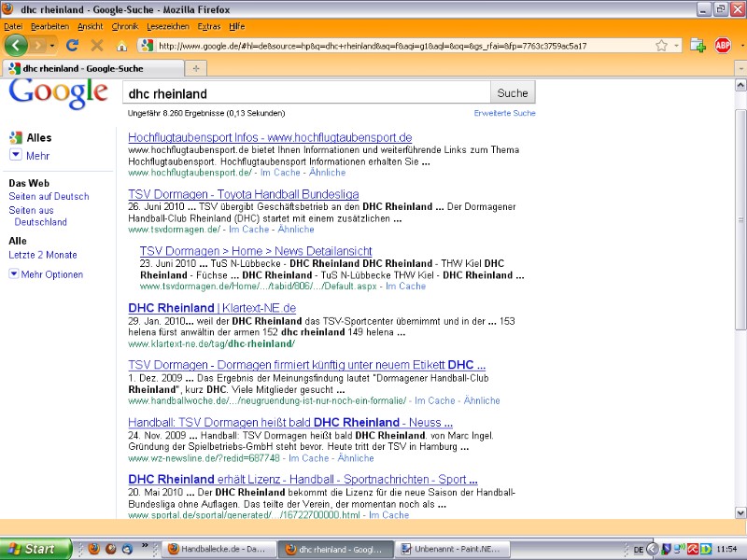Go to home page via house icon

[x=121, y=46]
